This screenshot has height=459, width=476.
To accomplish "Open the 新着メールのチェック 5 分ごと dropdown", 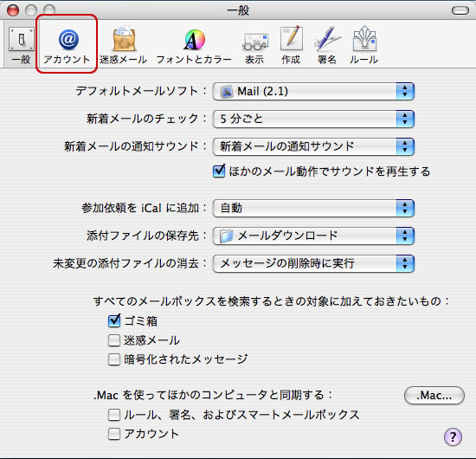I will click(313, 119).
